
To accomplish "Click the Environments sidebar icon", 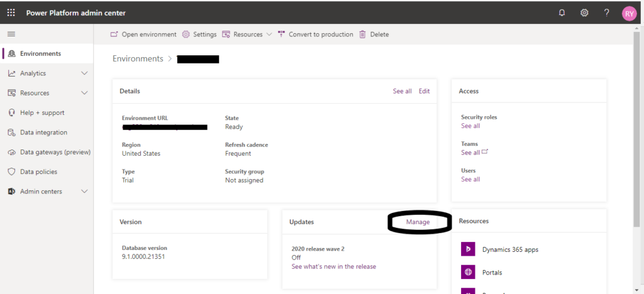I will [11, 54].
